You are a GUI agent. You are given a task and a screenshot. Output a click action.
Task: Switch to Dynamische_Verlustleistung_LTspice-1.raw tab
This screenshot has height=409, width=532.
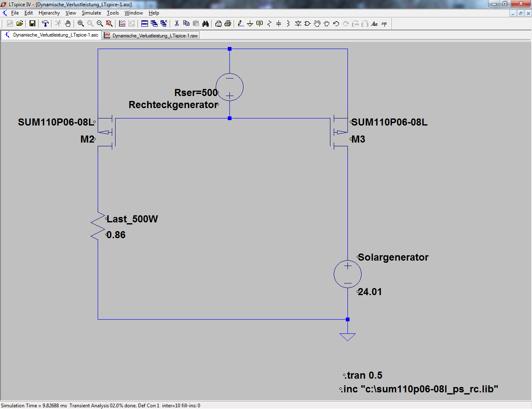click(x=151, y=36)
